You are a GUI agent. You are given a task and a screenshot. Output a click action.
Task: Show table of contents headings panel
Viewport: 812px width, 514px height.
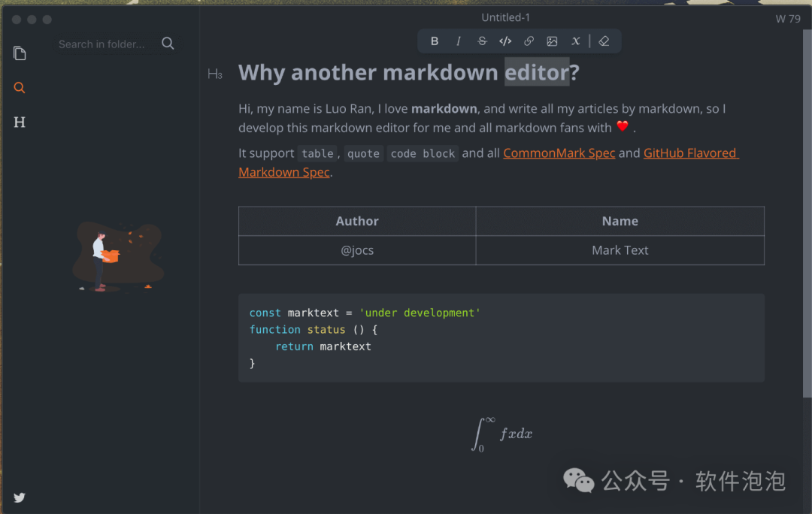tap(20, 122)
